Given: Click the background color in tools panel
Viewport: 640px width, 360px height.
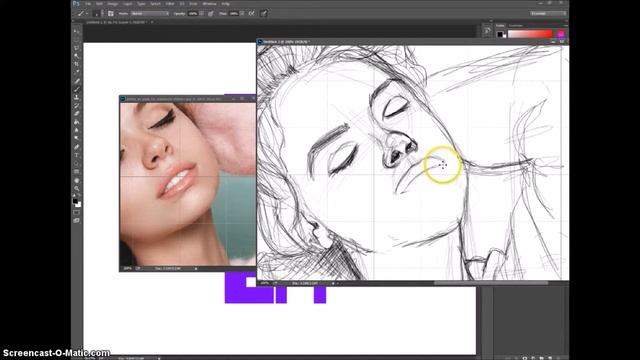Looking at the screenshot, I should [x=78, y=204].
